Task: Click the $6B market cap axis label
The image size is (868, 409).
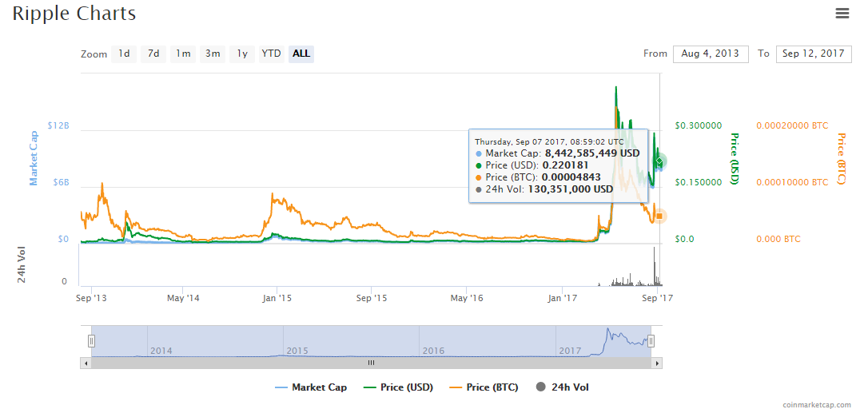Action: click(x=60, y=182)
